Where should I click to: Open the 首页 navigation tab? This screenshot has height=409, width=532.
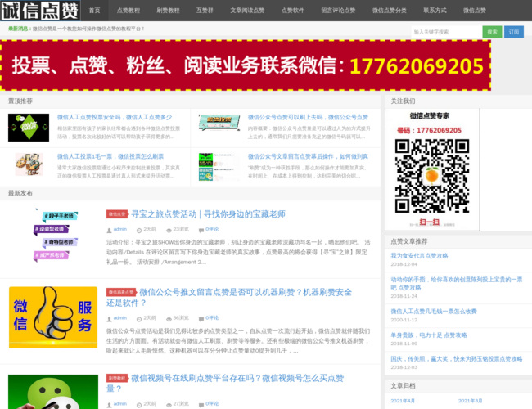tap(95, 11)
